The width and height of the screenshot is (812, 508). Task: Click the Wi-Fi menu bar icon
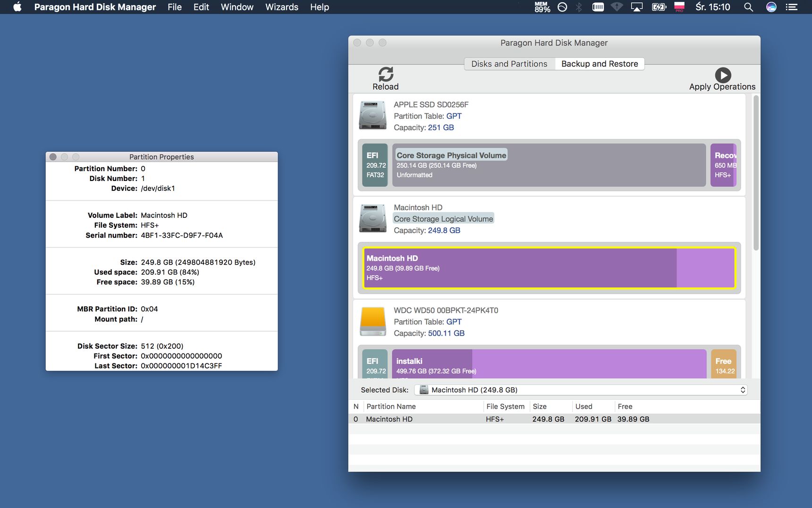tap(617, 7)
